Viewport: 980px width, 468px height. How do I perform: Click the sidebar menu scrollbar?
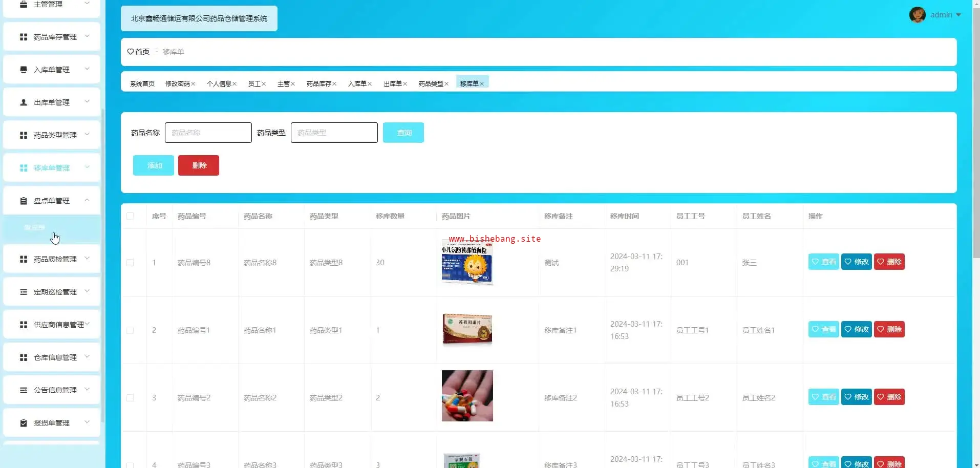[x=102, y=265]
